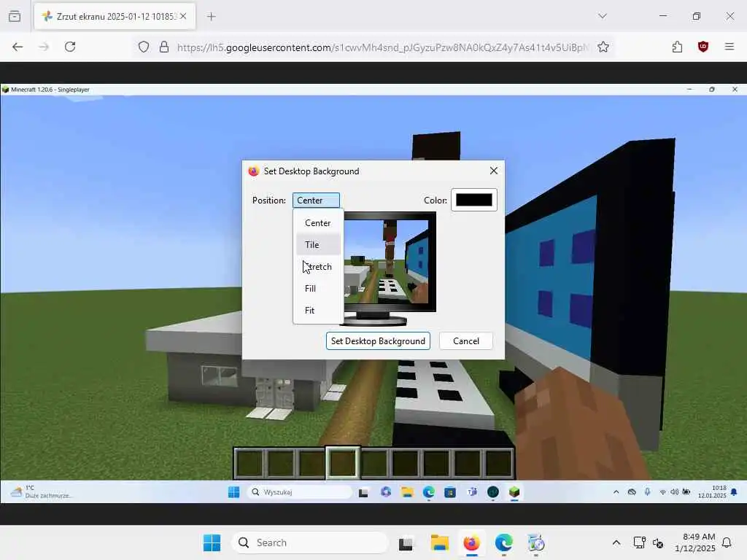This screenshot has height=560, width=747.
Task: Open the uBlock Origin extension icon
Action: 703,47
